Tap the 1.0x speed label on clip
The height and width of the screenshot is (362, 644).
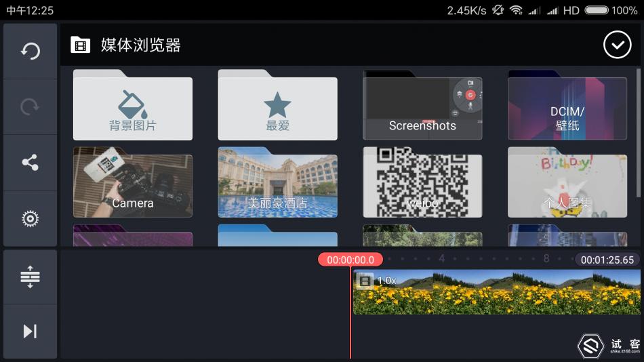point(387,281)
